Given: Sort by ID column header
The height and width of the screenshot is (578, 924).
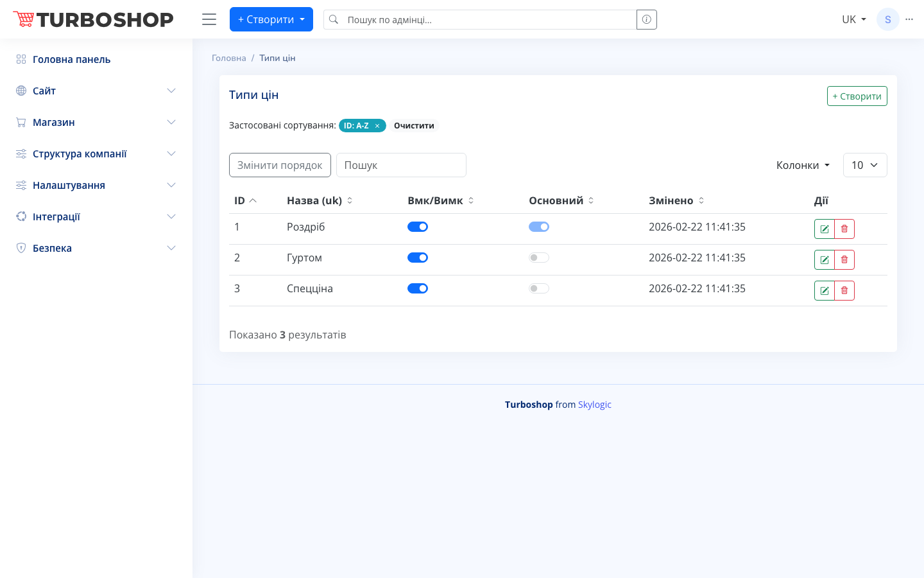Looking at the screenshot, I should pyautogui.click(x=245, y=200).
